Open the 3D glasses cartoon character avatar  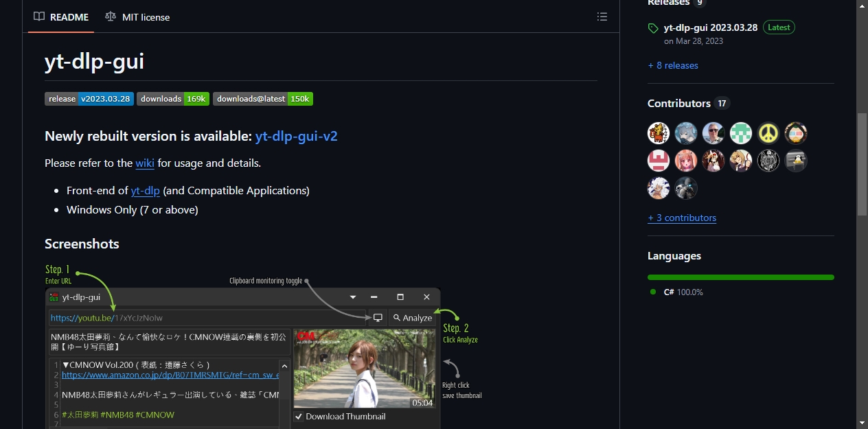coord(796,133)
